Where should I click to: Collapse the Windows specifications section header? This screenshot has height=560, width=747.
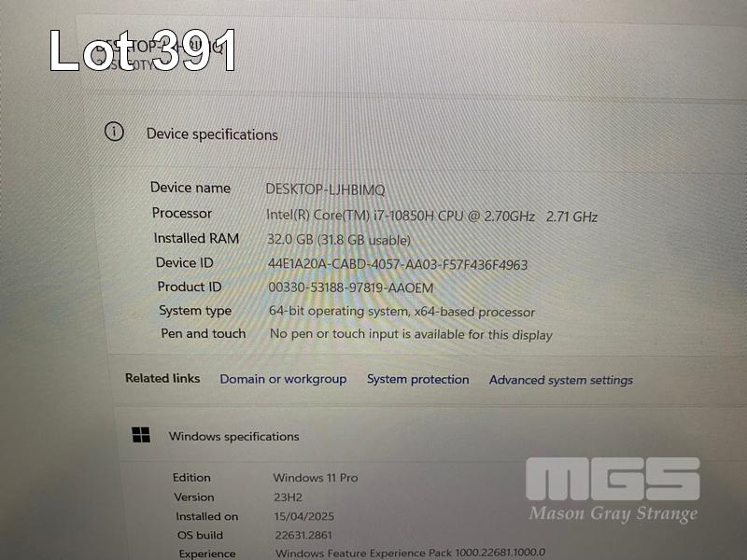coord(233,436)
